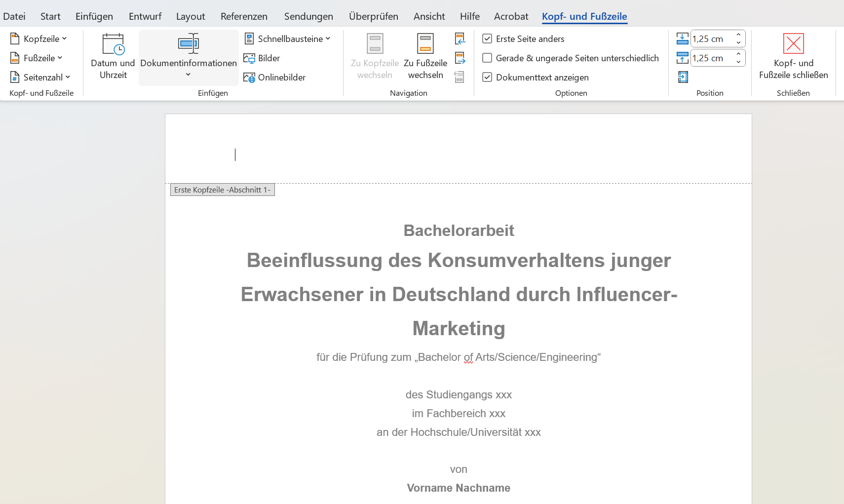Open Onlinebilder picture search
This screenshot has height=504, width=844.
[x=275, y=78]
